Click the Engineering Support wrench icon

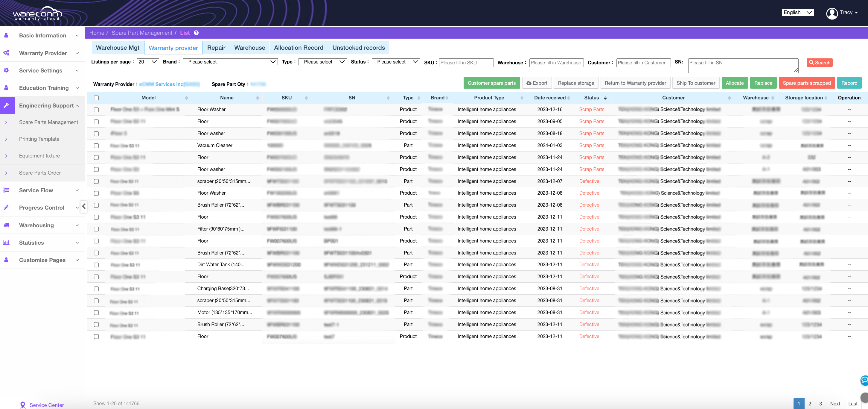coord(6,105)
